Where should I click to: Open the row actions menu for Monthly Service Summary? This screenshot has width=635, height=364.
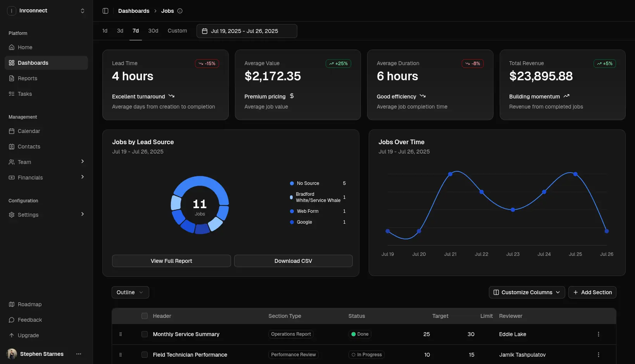click(x=598, y=334)
